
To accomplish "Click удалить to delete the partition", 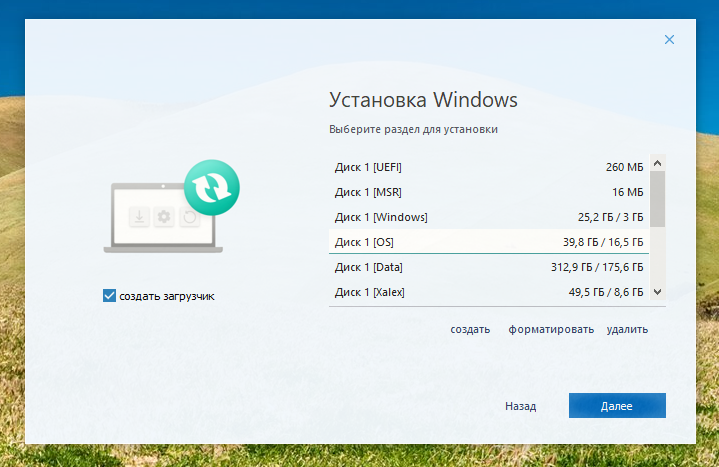I will pos(627,329).
